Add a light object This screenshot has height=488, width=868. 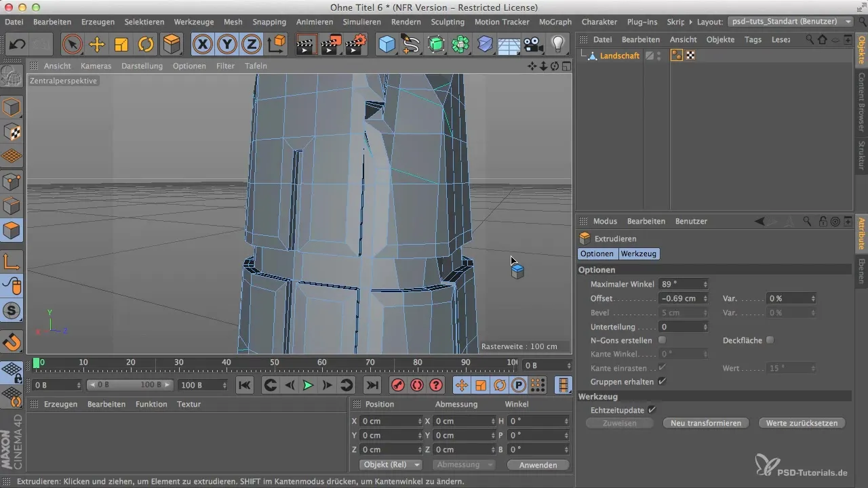click(558, 45)
